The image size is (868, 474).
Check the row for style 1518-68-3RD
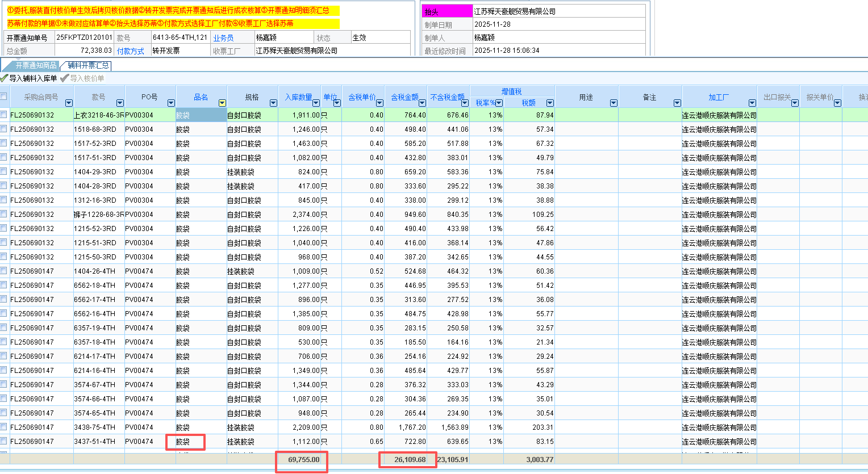(4, 129)
